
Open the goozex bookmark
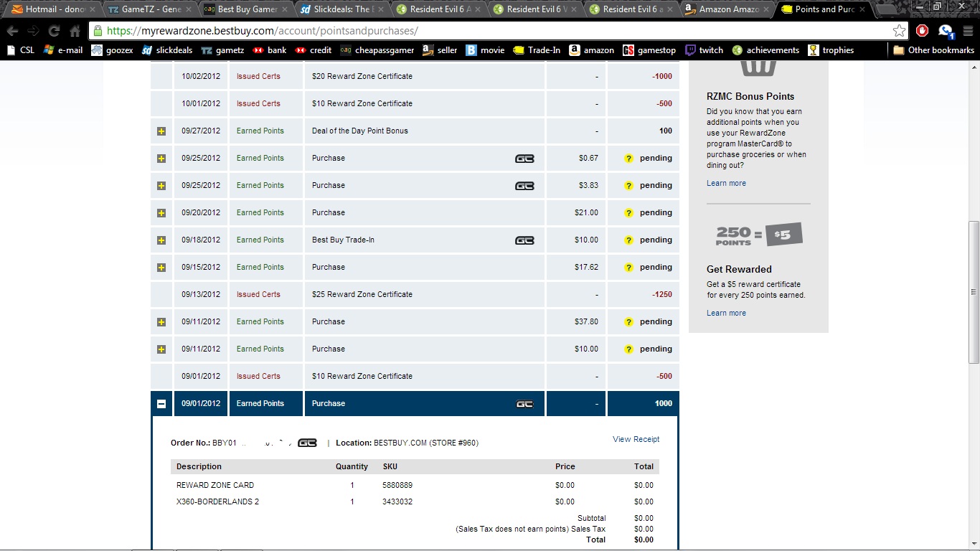(112, 50)
